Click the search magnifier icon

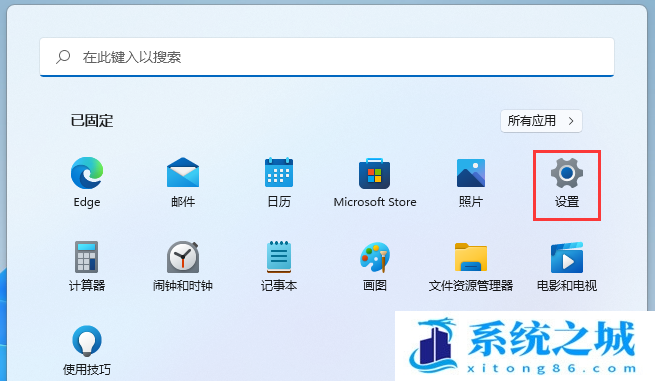pyautogui.click(x=63, y=57)
